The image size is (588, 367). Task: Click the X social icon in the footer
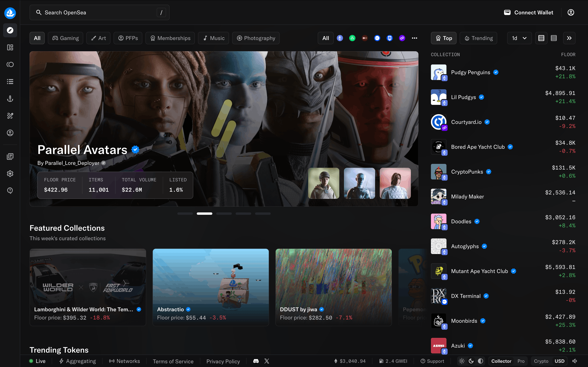click(267, 361)
